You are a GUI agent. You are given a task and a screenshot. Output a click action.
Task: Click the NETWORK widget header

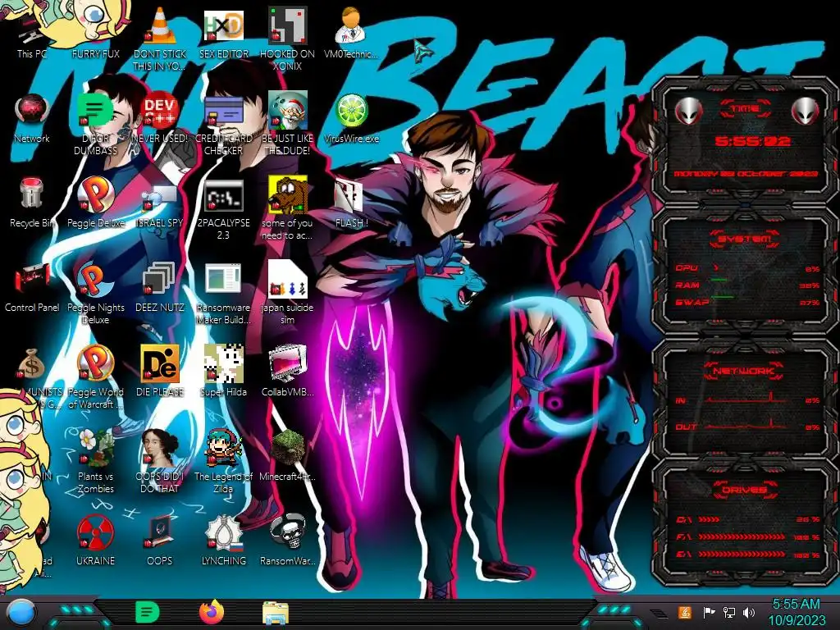[x=743, y=370]
